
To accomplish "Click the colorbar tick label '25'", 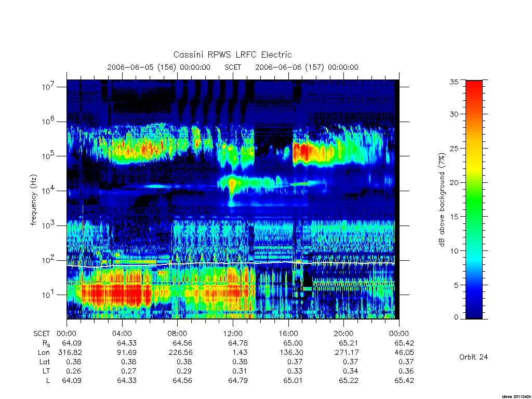I will 454,148.
